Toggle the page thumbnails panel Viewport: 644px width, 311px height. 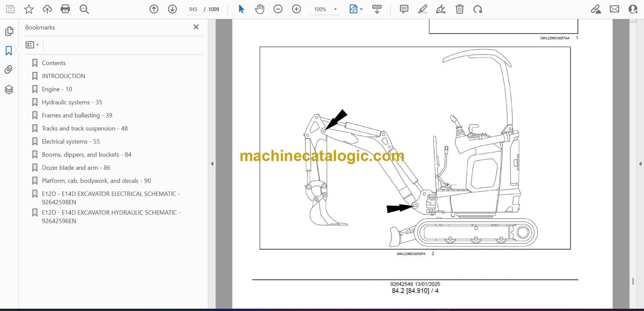click(9, 31)
